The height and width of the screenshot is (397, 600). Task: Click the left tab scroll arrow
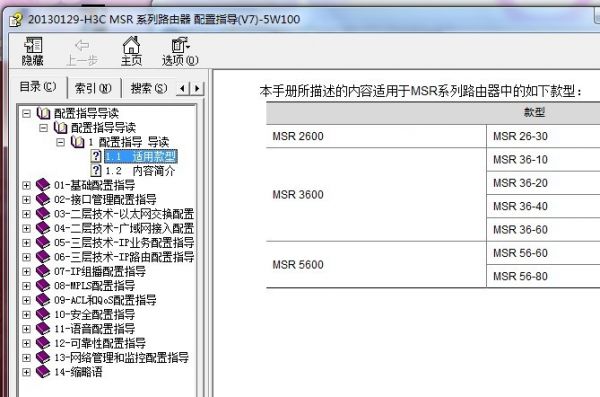(183, 88)
